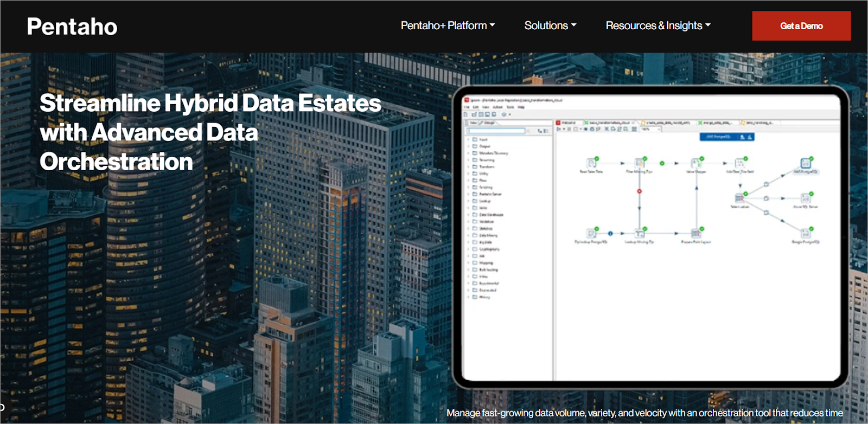Viewport: 868px width, 424px height.
Task: Click the blue info hop marker
Action: 610,233
